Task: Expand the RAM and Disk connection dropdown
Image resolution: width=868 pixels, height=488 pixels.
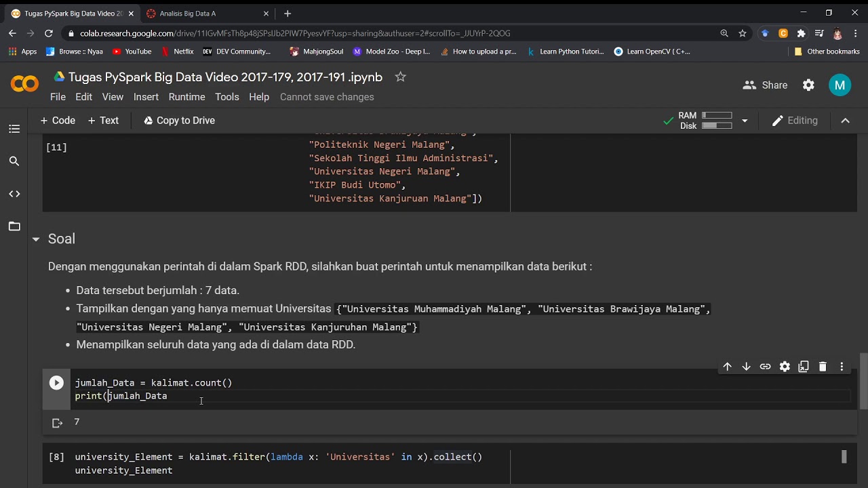Action: (745, 121)
